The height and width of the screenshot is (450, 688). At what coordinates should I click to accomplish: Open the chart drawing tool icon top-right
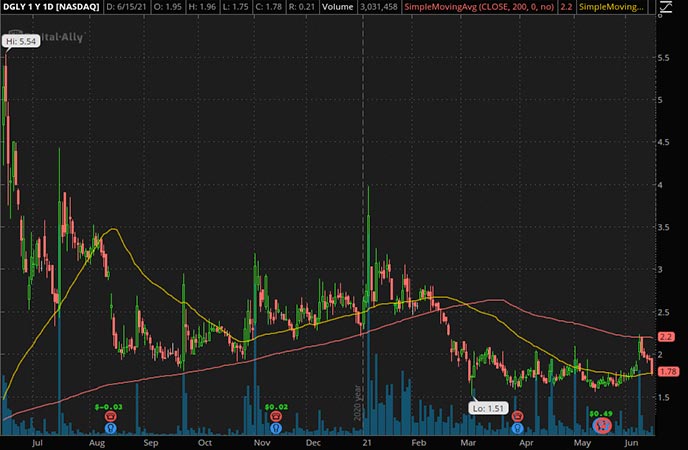[666, 7]
